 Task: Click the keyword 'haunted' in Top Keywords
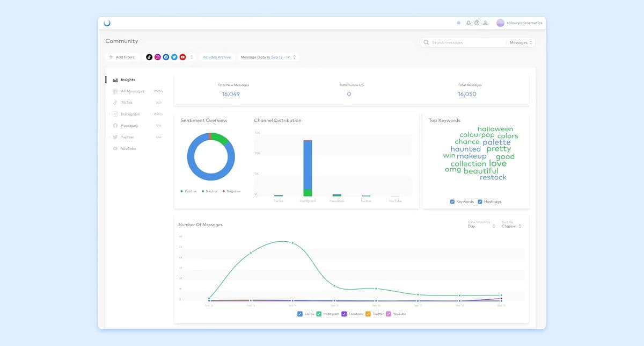(466, 149)
